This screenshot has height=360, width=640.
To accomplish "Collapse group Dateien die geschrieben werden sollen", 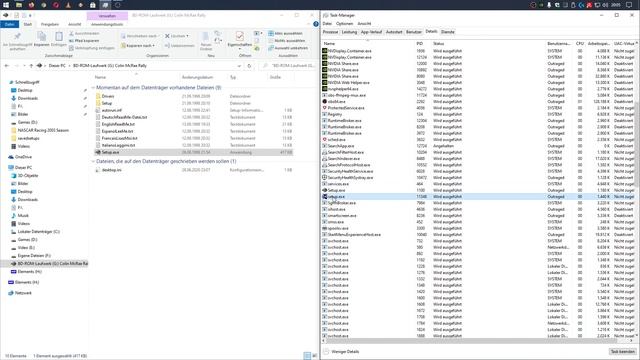I will [x=93, y=162].
